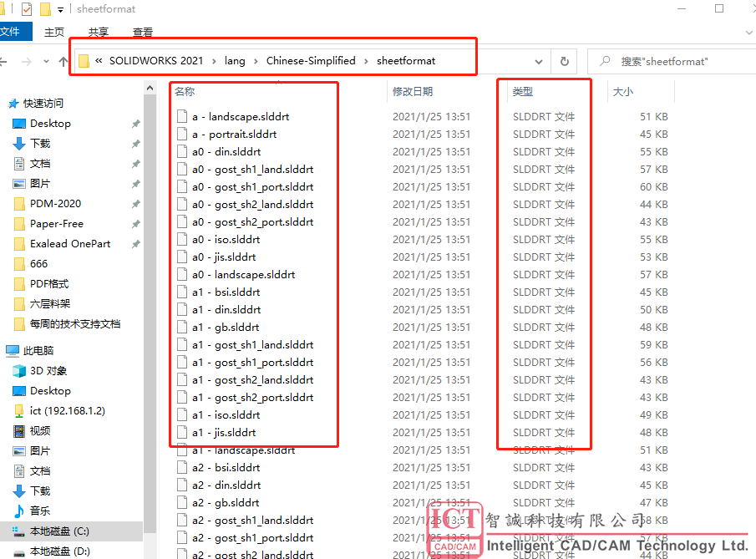Click the 3D 对象 cube icon
This screenshot has height=559, width=756.
pyautogui.click(x=19, y=371)
